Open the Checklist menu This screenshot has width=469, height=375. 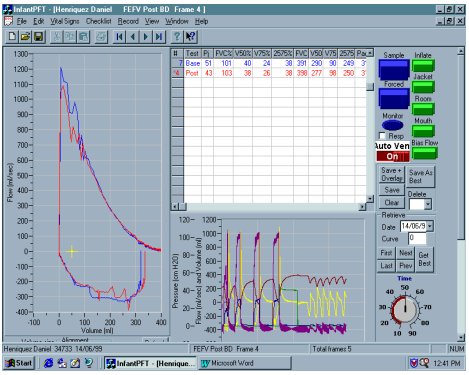pyautogui.click(x=99, y=21)
